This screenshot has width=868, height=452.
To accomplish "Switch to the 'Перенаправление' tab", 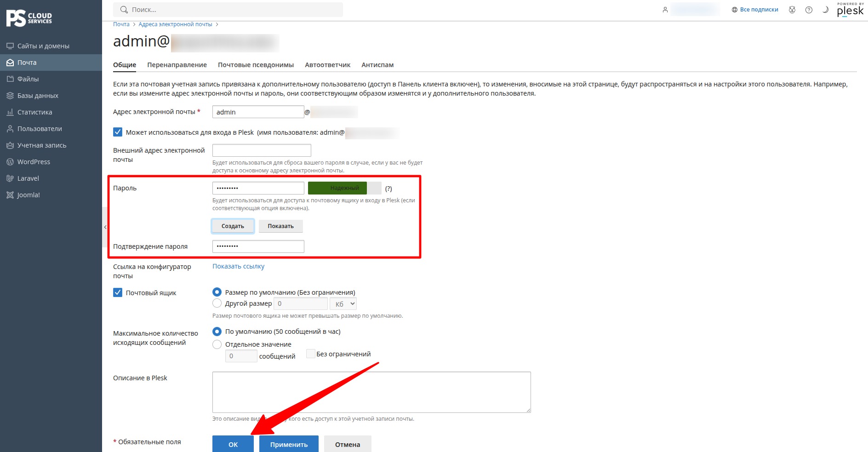I will (x=177, y=65).
